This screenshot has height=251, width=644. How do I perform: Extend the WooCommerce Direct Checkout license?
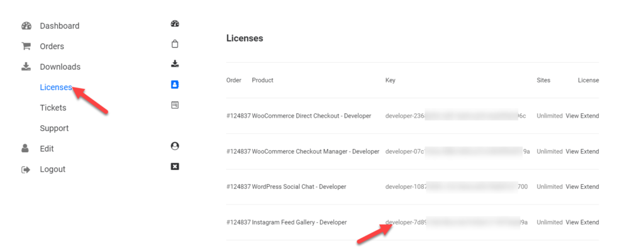point(590,116)
